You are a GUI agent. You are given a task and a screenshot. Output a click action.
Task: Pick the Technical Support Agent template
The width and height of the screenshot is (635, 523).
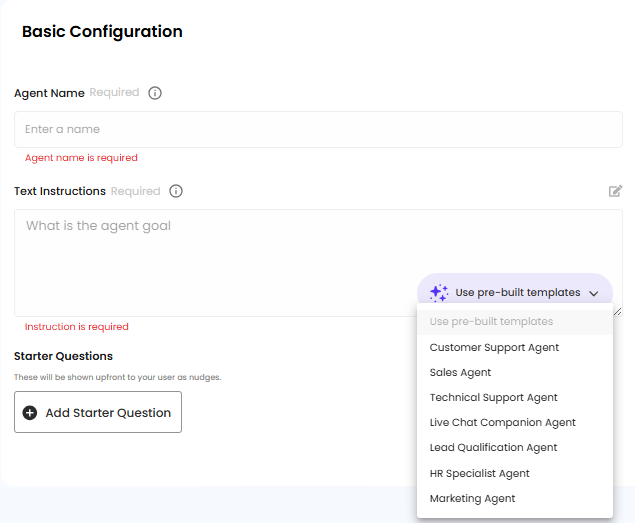tap(493, 397)
